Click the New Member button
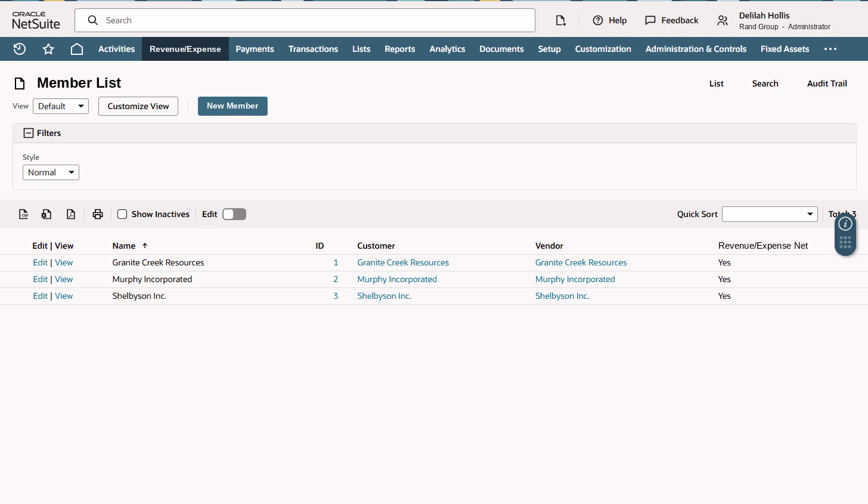 point(232,106)
